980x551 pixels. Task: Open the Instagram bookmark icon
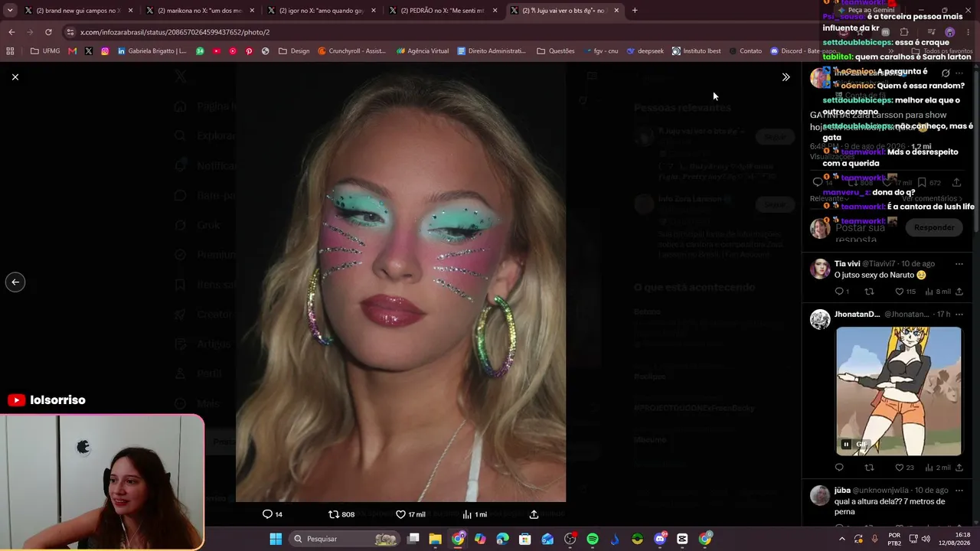tap(105, 51)
